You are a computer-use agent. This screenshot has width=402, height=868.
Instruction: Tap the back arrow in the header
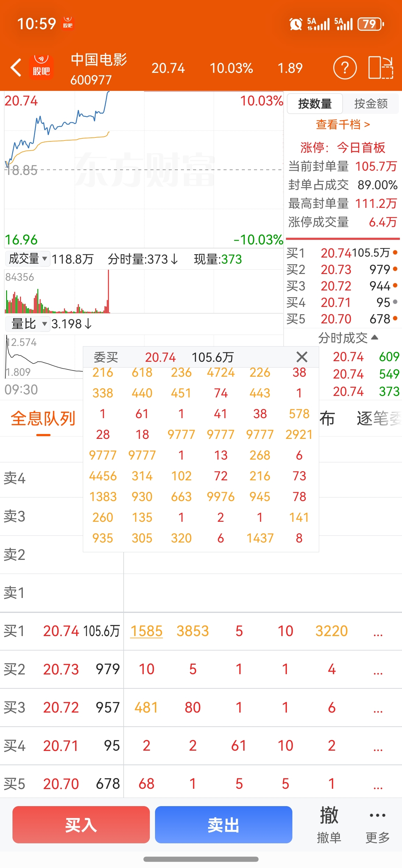16,67
